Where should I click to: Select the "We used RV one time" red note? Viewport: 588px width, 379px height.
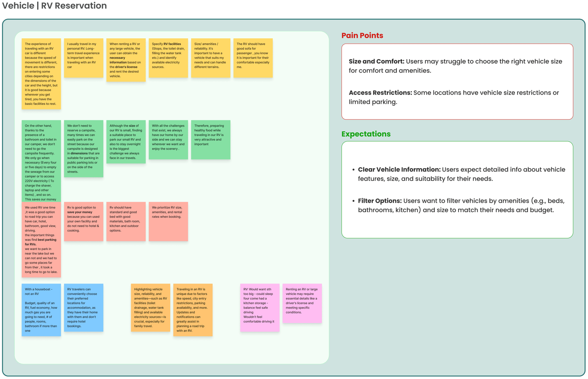click(41, 239)
